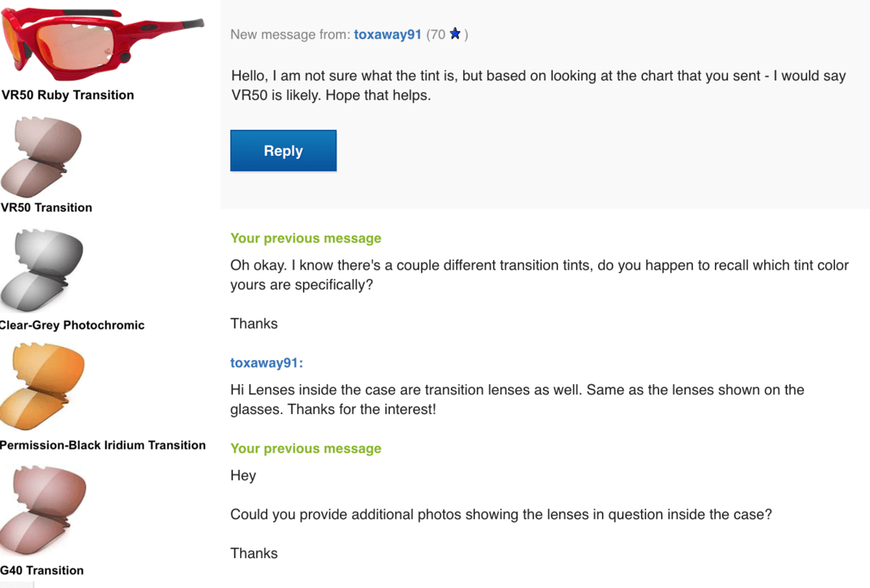Click the VR50 Ruby Transition label
This screenshot has height=588, width=870.
[67, 95]
